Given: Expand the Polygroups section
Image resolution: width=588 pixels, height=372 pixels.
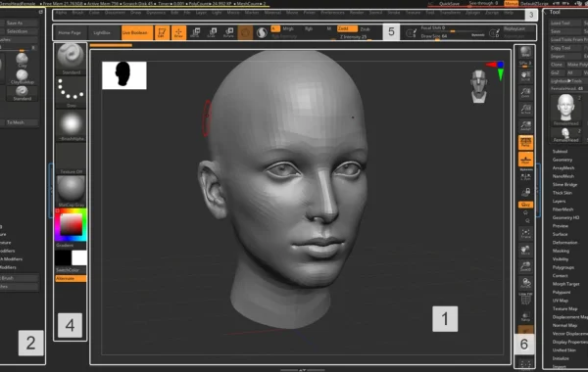Looking at the screenshot, I should click(x=563, y=267).
